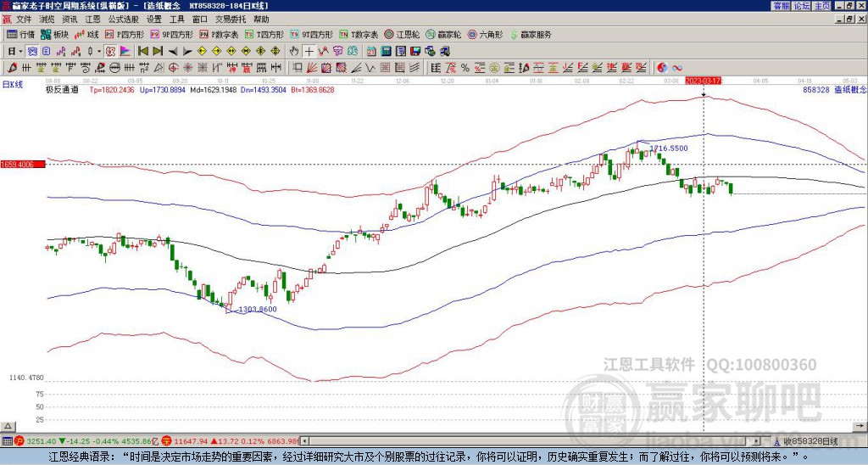Image resolution: width=868 pixels, height=465 pixels.
Task: Open the 江恩轮 Gann wheel
Action: click(402, 34)
